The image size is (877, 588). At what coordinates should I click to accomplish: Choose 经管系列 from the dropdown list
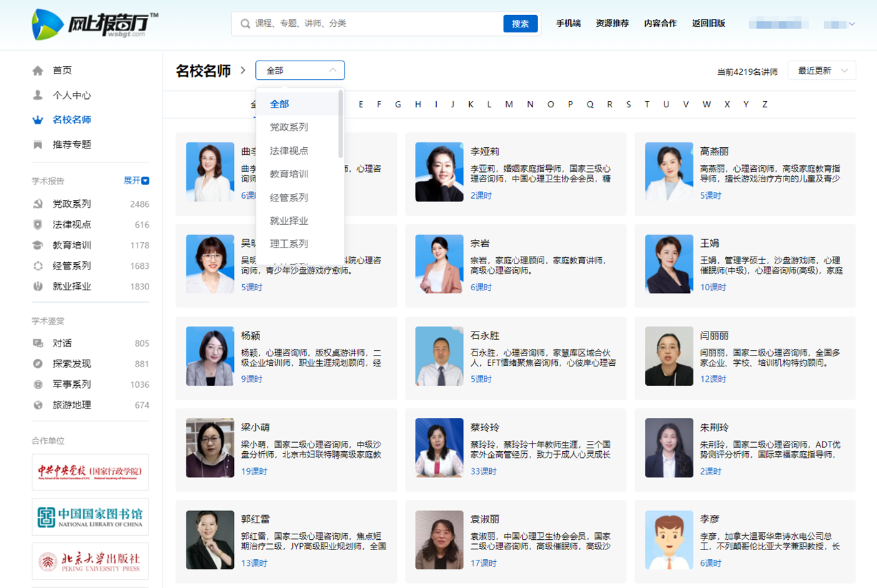coord(289,197)
